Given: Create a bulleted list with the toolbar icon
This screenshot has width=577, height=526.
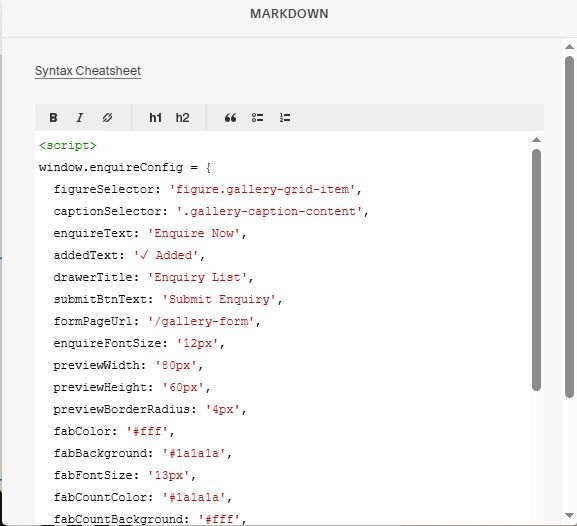Looking at the screenshot, I should 257,118.
